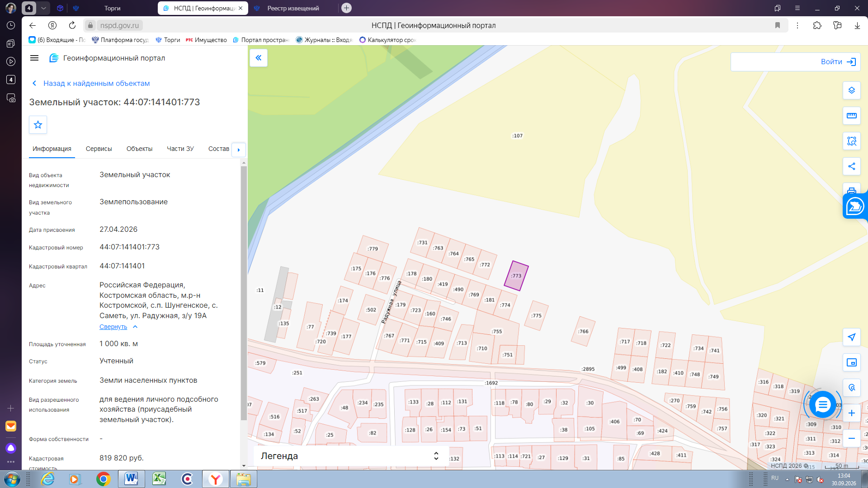
Task: Bookmark the page in address bar
Action: (778, 25)
